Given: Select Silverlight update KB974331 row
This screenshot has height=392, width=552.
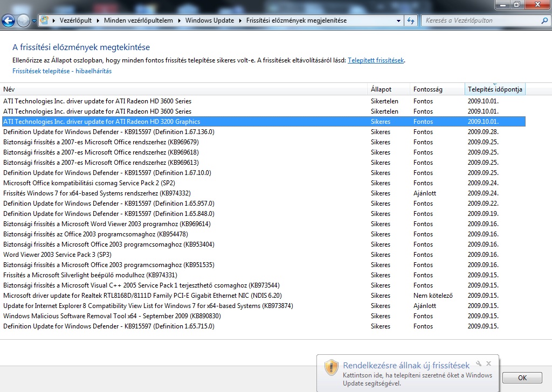Looking at the screenshot, I should (x=264, y=275).
